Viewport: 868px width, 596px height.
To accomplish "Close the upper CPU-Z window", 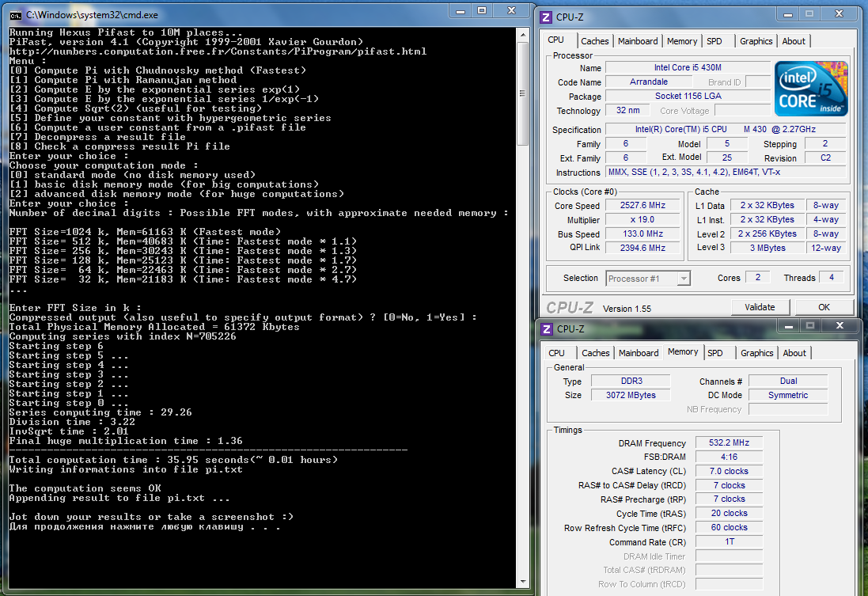I will coord(840,15).
